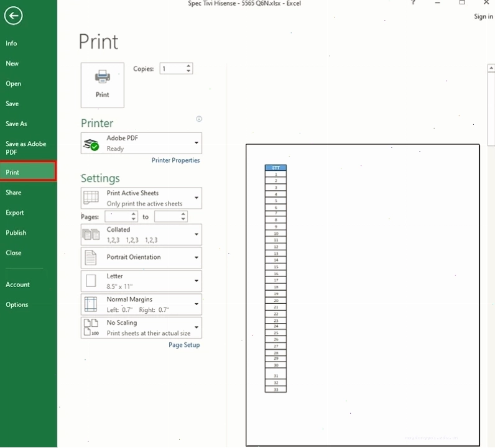The image size is (495, 448).
Task: Click the No Scaling icon
Action: (91, 327)
